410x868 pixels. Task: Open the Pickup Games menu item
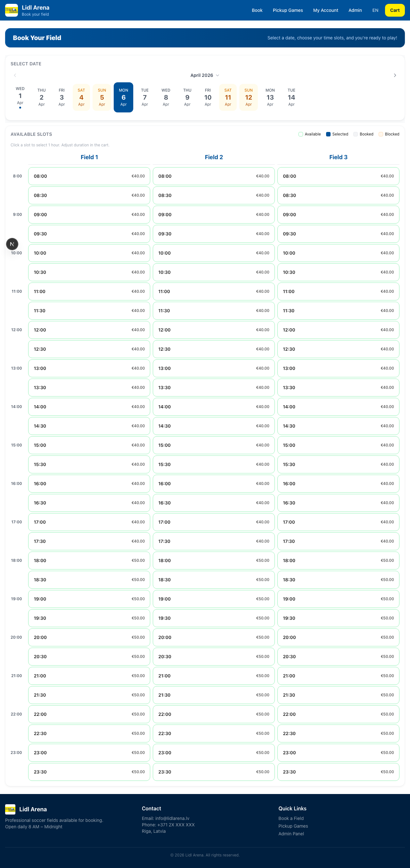tap(288, 10)
